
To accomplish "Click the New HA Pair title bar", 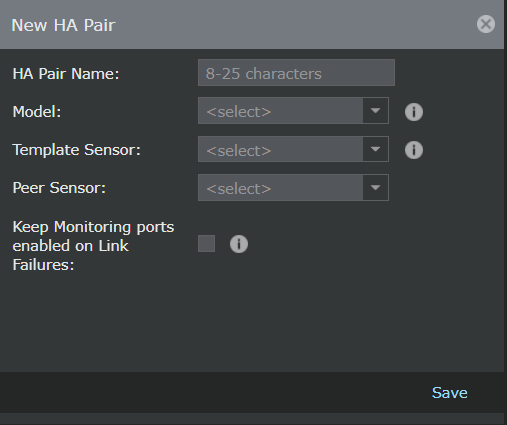I will [x=233, y=25].
